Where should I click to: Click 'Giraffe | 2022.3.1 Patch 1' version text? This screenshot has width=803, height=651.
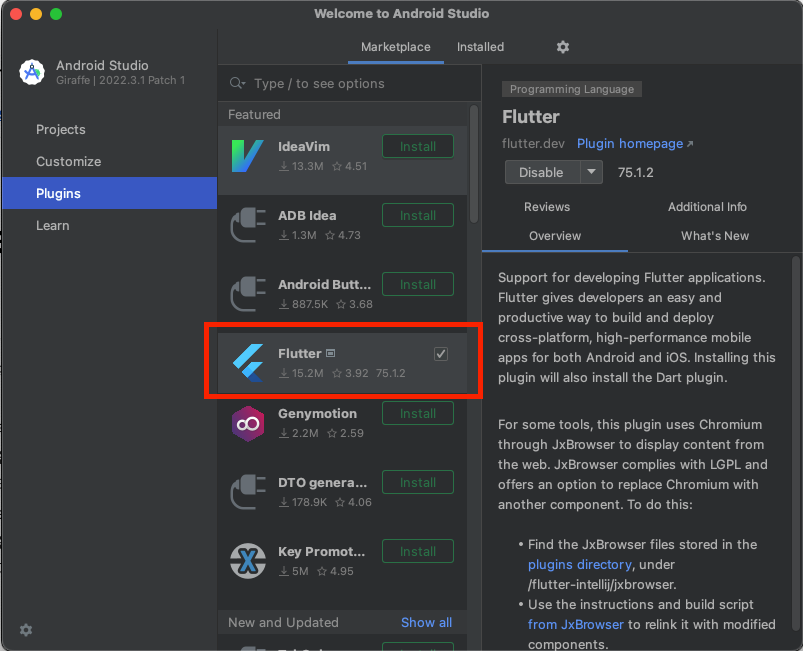tap(120, 80)
